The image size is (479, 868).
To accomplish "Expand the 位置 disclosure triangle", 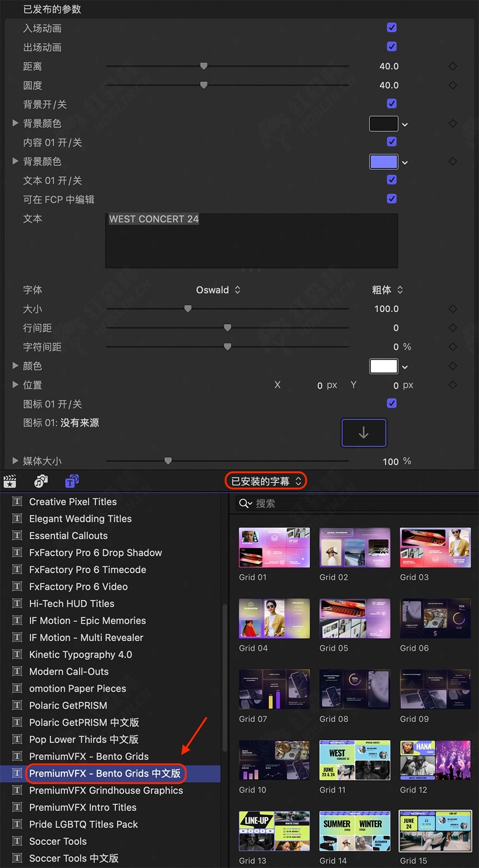I will point(15,384).
